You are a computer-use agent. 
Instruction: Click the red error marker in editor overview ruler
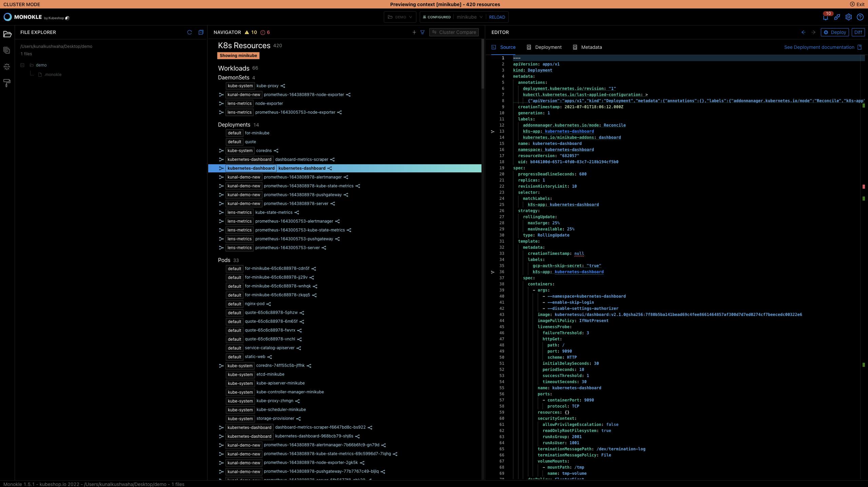tap(864, 187)
